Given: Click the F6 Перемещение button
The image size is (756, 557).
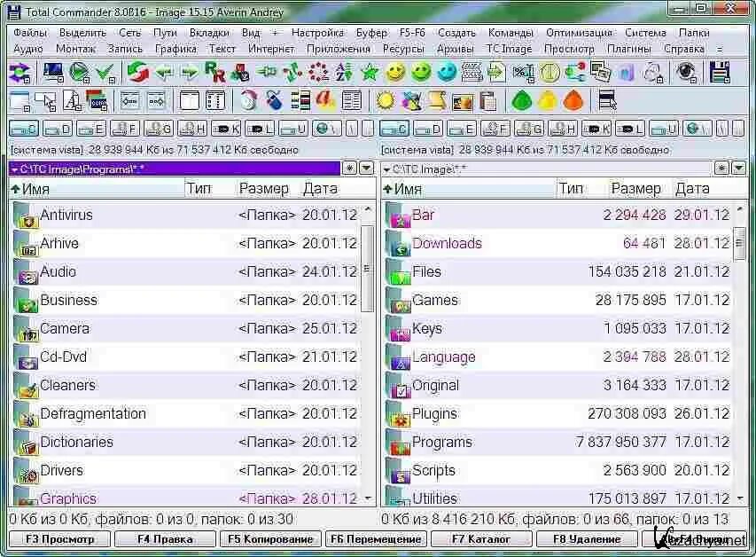Looking at the screenshot, I should click(x=376, y=539).
